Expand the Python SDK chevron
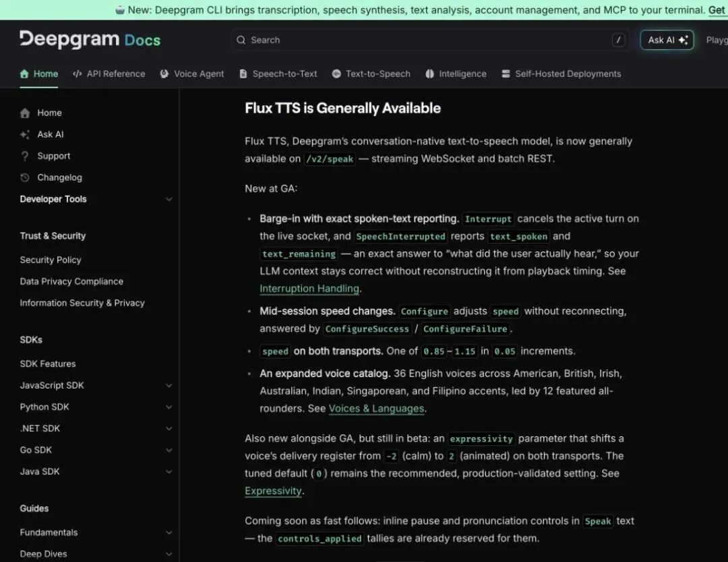 pos(169,407)
